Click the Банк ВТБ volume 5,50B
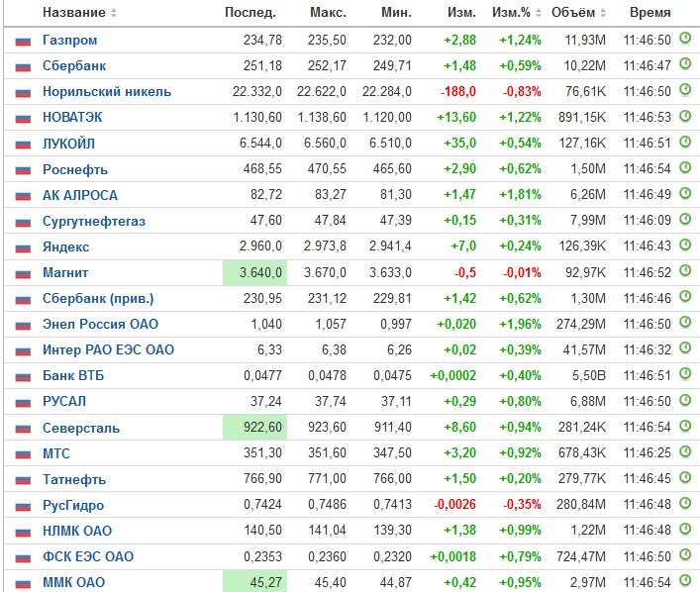 (589, 375)
